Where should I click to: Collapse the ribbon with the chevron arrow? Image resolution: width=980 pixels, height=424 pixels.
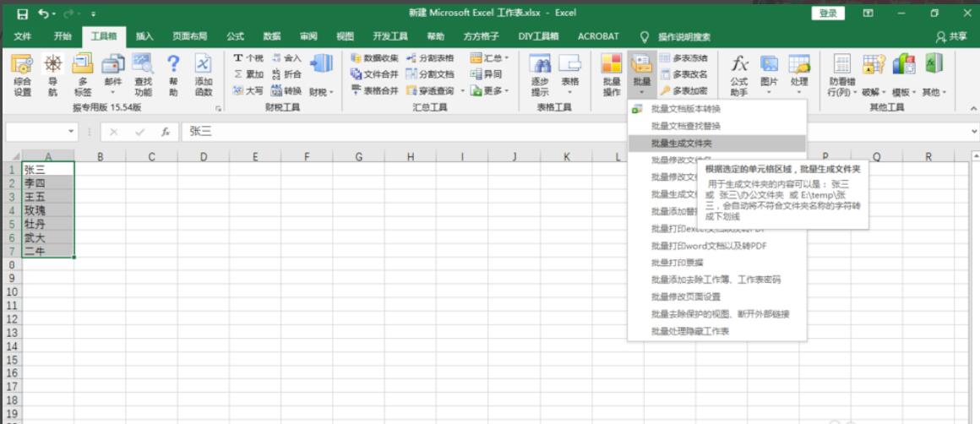click(x=973, y=108)
